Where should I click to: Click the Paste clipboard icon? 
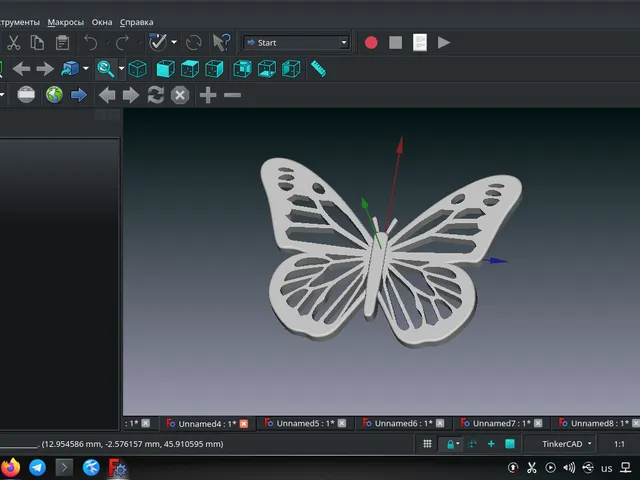point(62,42)
